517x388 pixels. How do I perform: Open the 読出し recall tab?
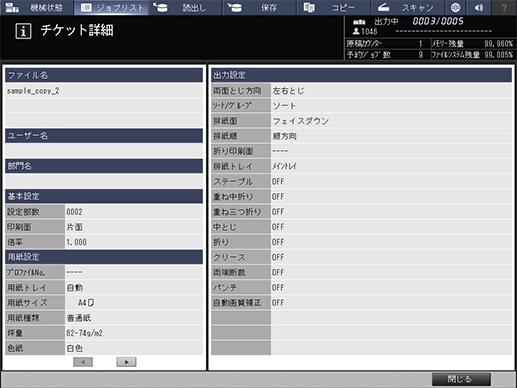[185, 7]
